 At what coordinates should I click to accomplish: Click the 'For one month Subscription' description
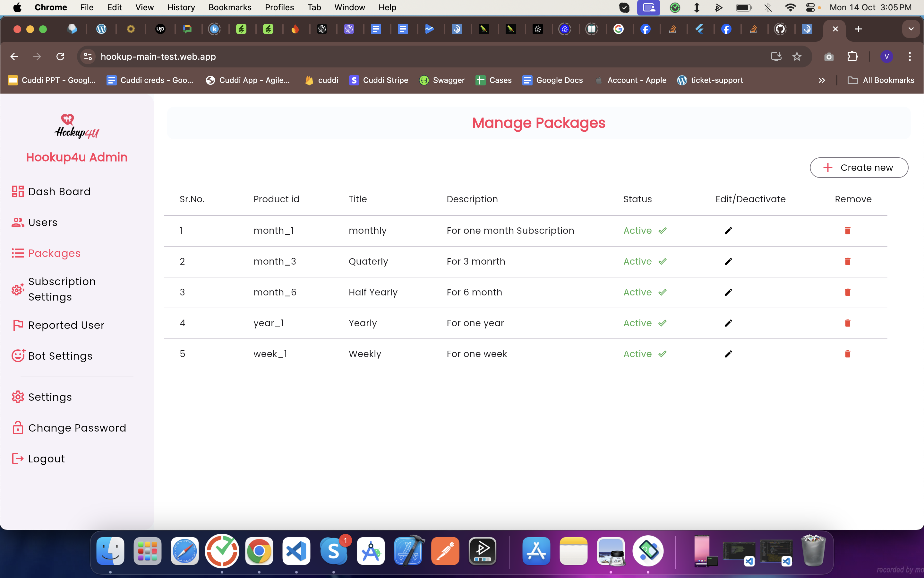pos(510,231)
